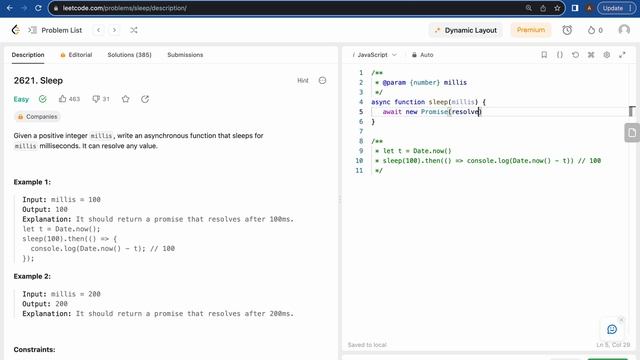Viewport: 640px width, 360px height.
Task: Like the problem with thumbs up
Action: point(69,99)
